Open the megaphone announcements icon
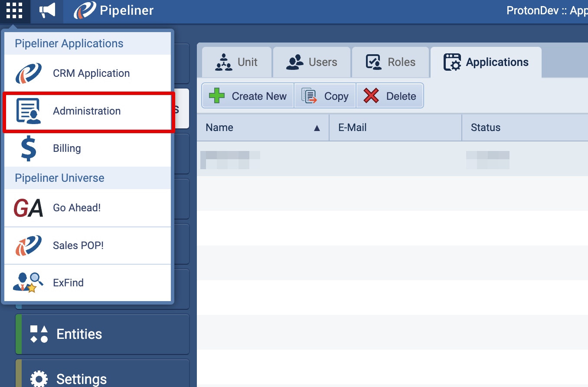The image size is (588, 387). click(x=47, y=11)
